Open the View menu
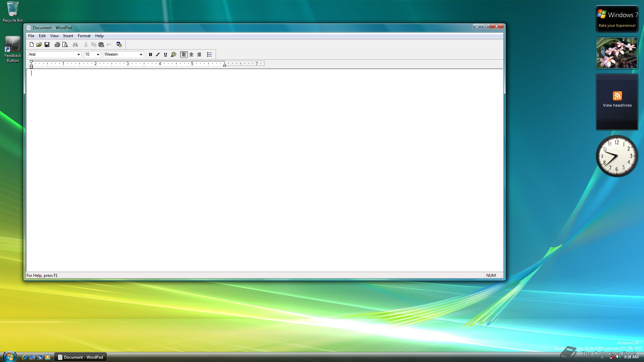 point(54,36)
